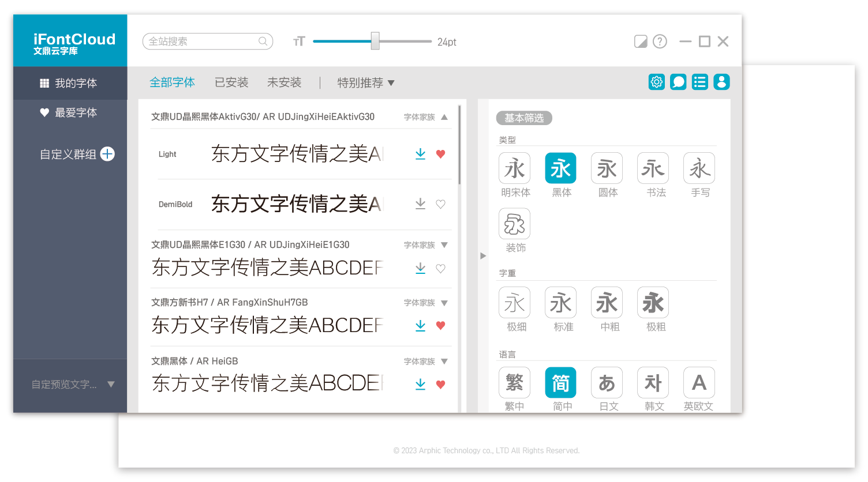Click the 全站搜索 search field
868x482 pixels.
point(208,42)
